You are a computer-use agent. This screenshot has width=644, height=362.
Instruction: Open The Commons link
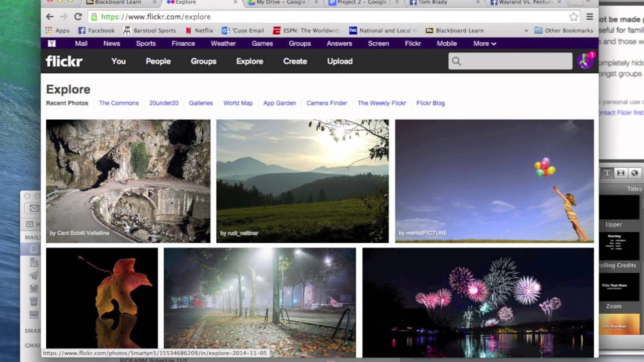119,103
